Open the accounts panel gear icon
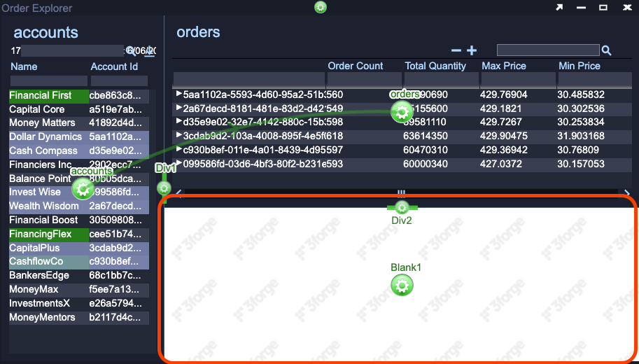639x364 pixels. point(83,188)
